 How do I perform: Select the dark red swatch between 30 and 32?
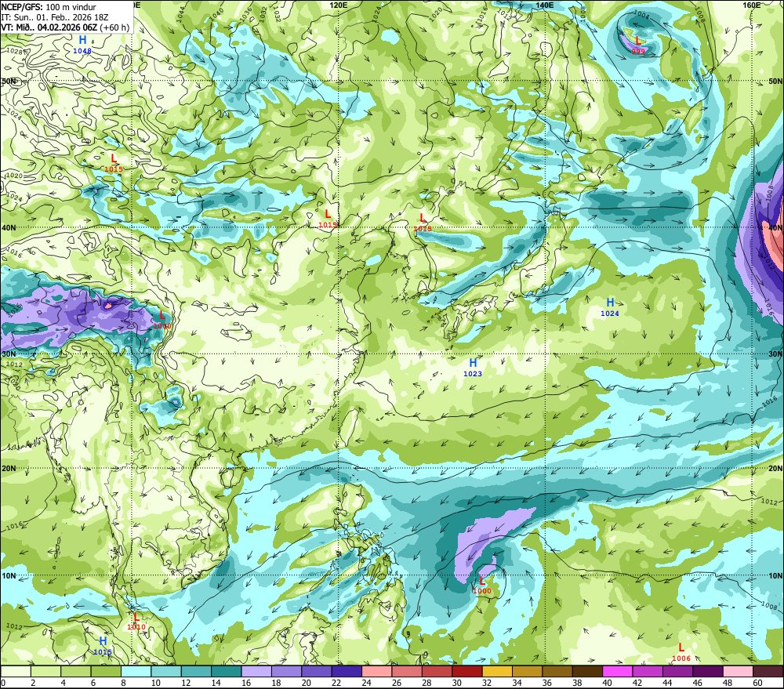[x=467, y=671]
